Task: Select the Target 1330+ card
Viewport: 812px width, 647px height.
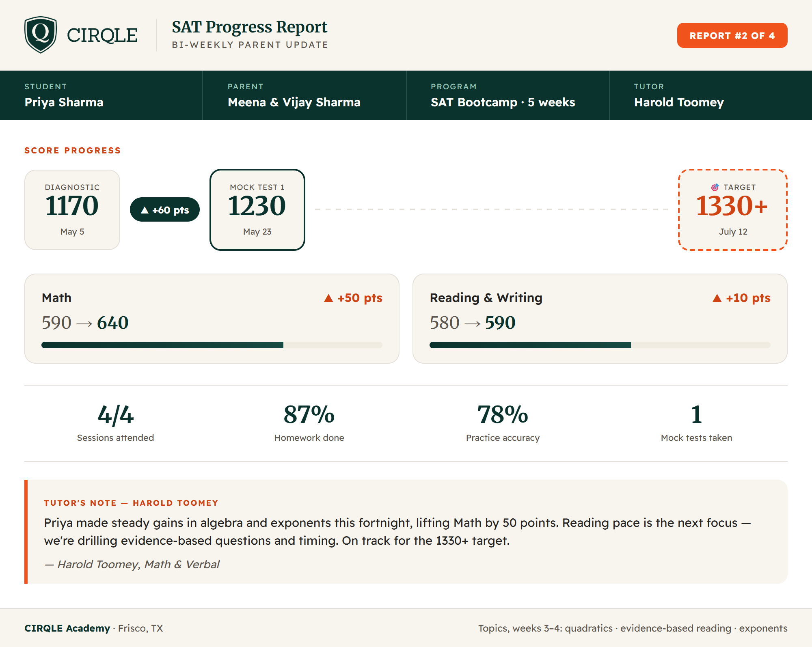Action: 733,210
